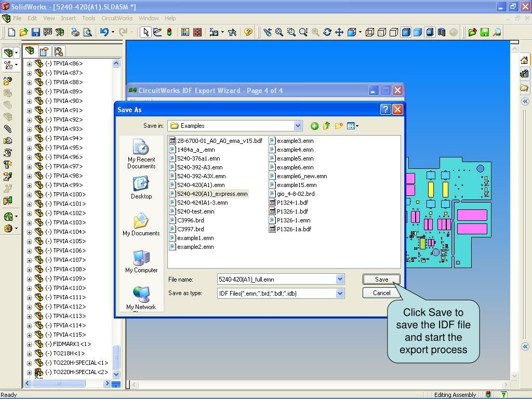Image resolution: width=532 pixels, height=399 pixels.
Task: Open the Save as type dropdown
Action: point(340,293)
